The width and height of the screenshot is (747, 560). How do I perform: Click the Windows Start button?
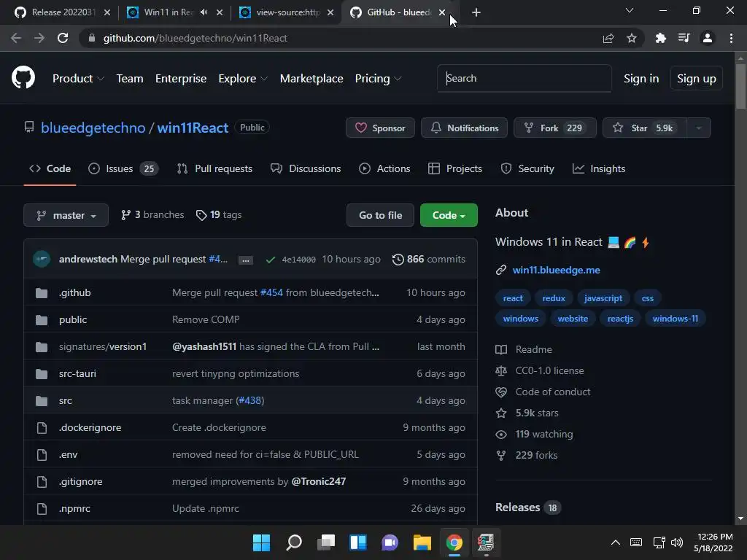261,542
